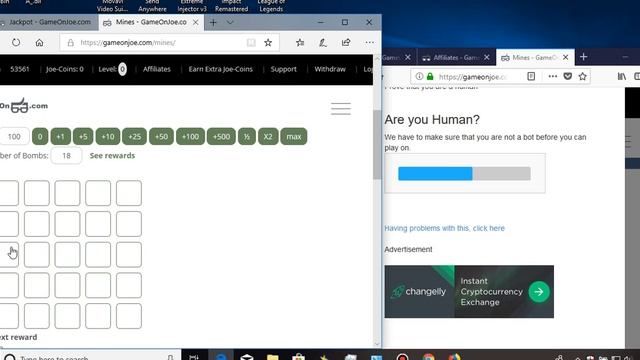Open the Withdraw page

coord(330,69)
